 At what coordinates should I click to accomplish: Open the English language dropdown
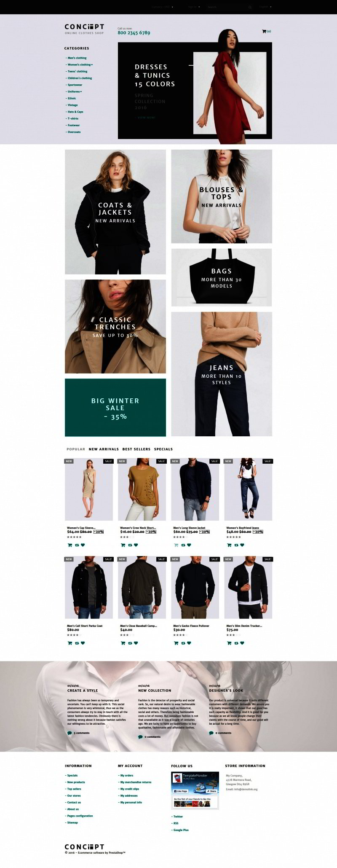[x=265, y=7]
